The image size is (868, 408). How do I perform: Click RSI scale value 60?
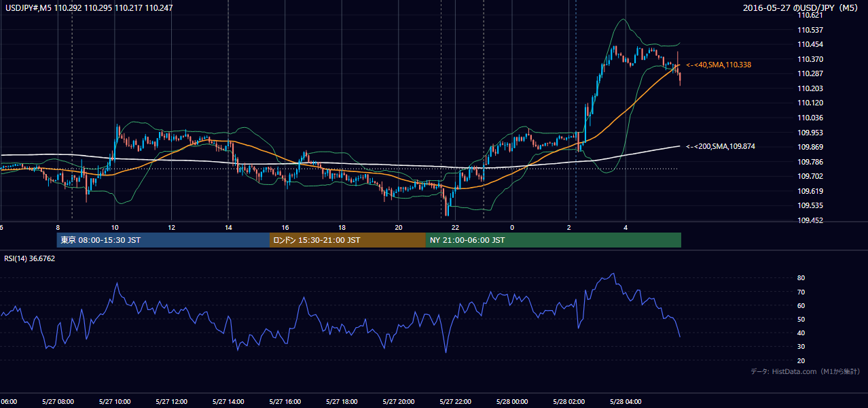801,305
